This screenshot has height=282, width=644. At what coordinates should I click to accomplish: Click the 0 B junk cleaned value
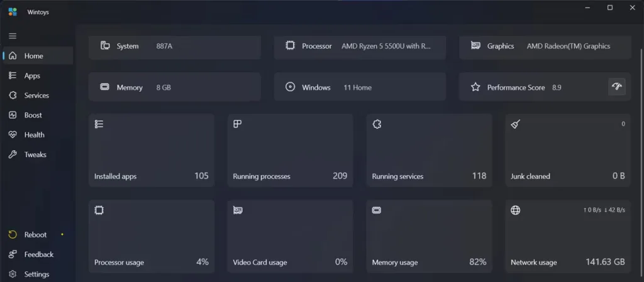click(x=619, y=176)
